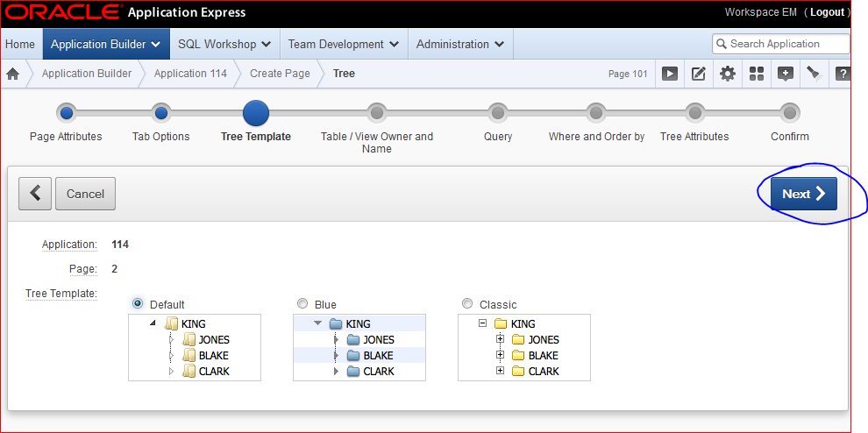Click the Confirm wizard step
The height and width of the screenshot is (433, 868).
click(x=790, y=114)
